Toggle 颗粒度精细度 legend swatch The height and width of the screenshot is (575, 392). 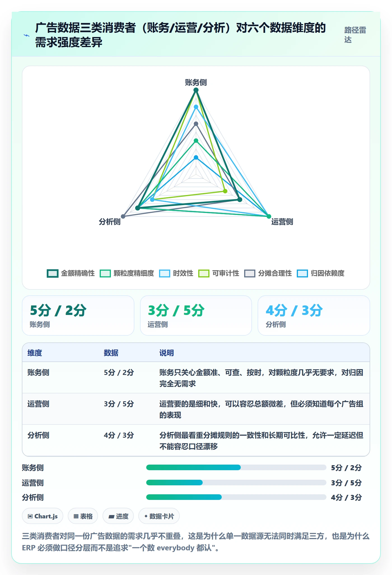click(x=105, y=273)
